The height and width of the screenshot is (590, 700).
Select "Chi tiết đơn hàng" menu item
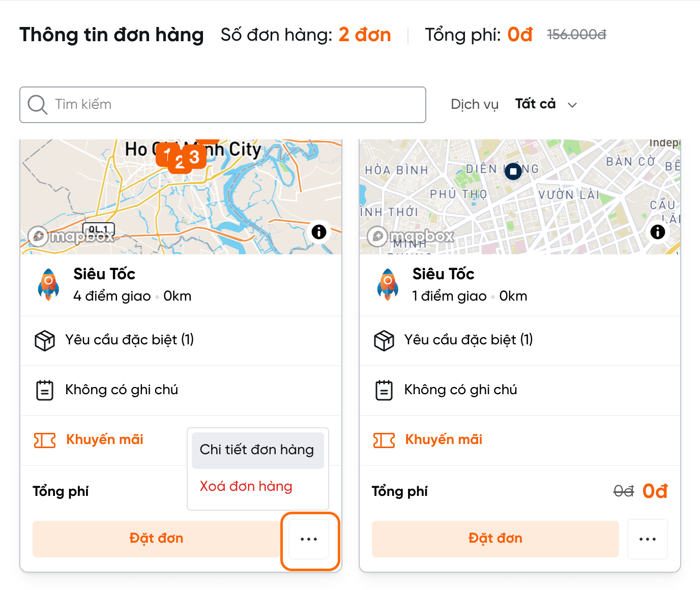257,450
